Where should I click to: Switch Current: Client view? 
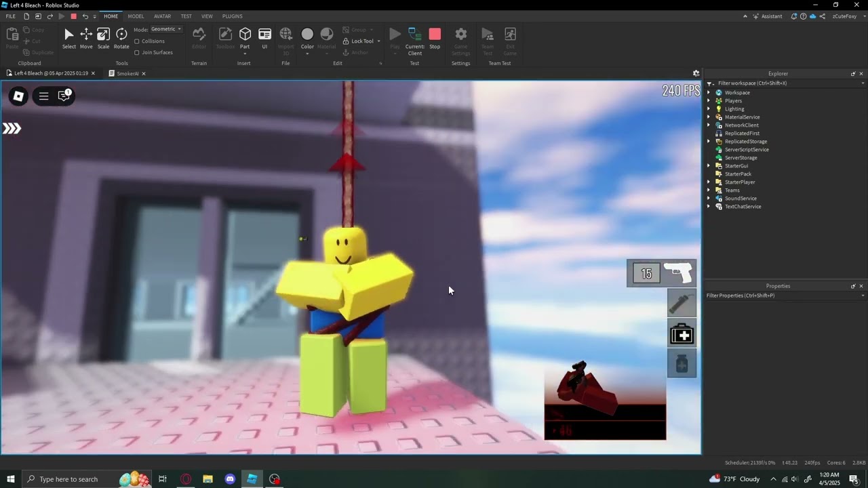point(415,41)
